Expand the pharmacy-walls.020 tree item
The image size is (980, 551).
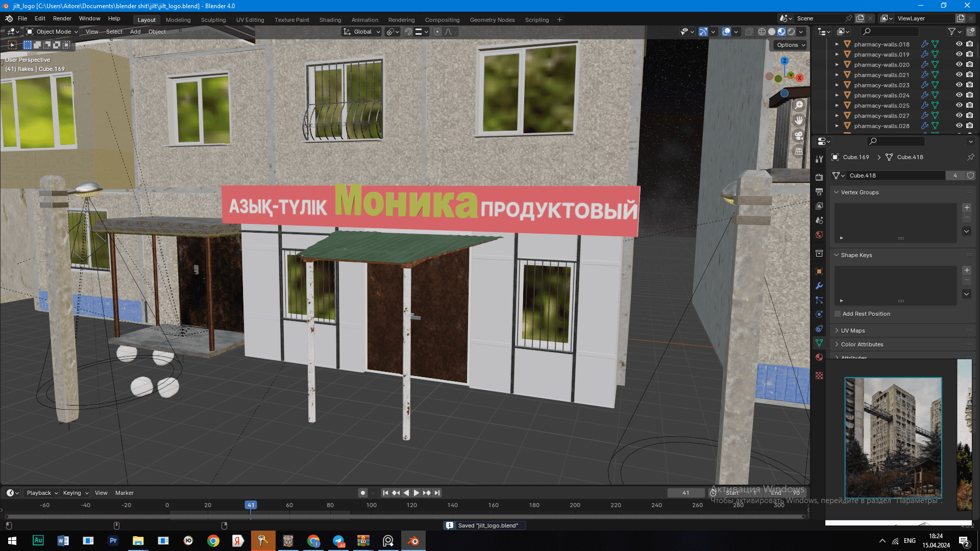(837, 65)
